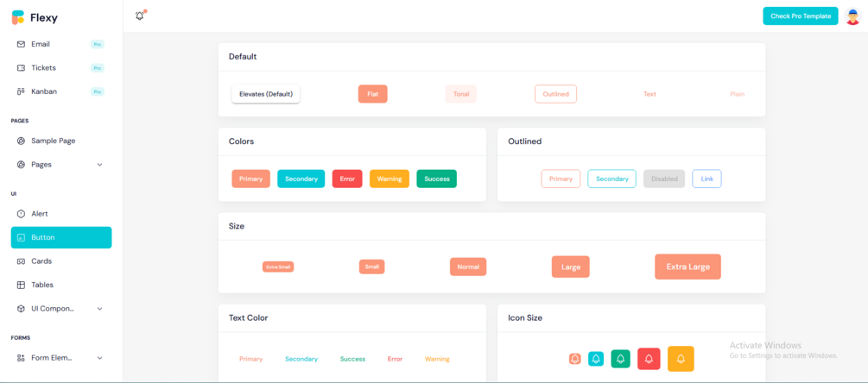
Task: Click the Pages icon in sidebar
Action: click(x=21, y=165)
